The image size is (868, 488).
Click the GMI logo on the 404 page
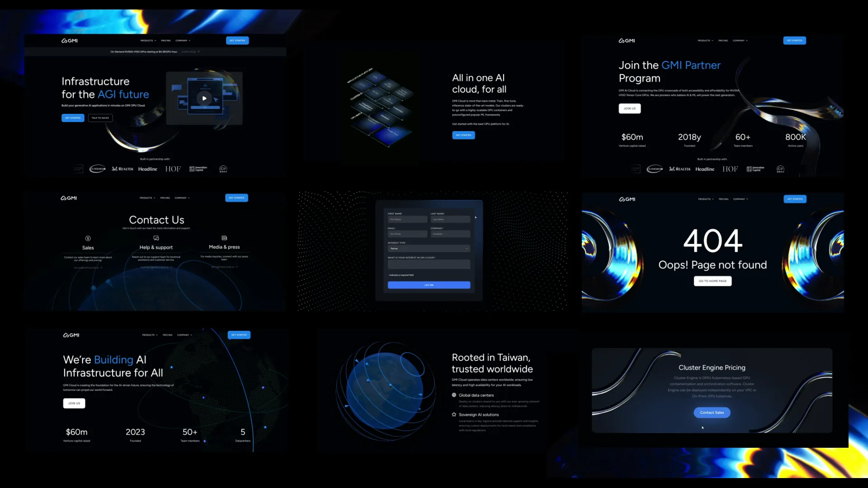(x=627, y=199)
